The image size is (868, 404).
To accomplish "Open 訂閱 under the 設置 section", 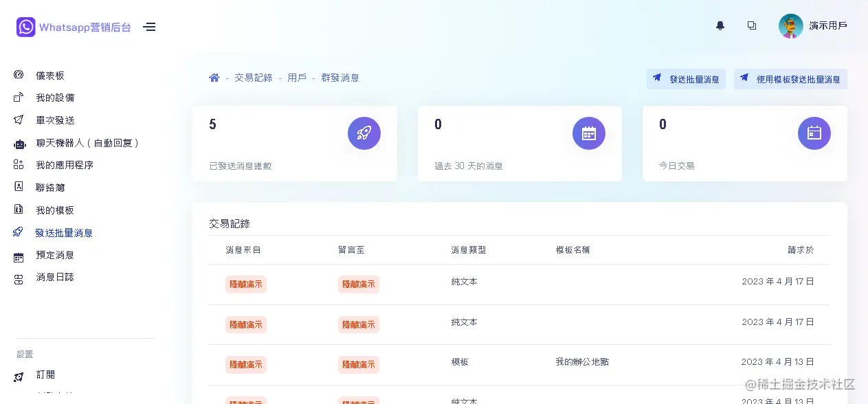I will point(45,374).
